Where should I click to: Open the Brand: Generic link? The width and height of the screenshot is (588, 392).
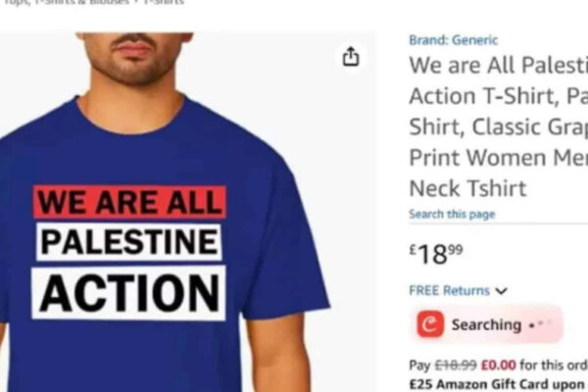point(454,40)
